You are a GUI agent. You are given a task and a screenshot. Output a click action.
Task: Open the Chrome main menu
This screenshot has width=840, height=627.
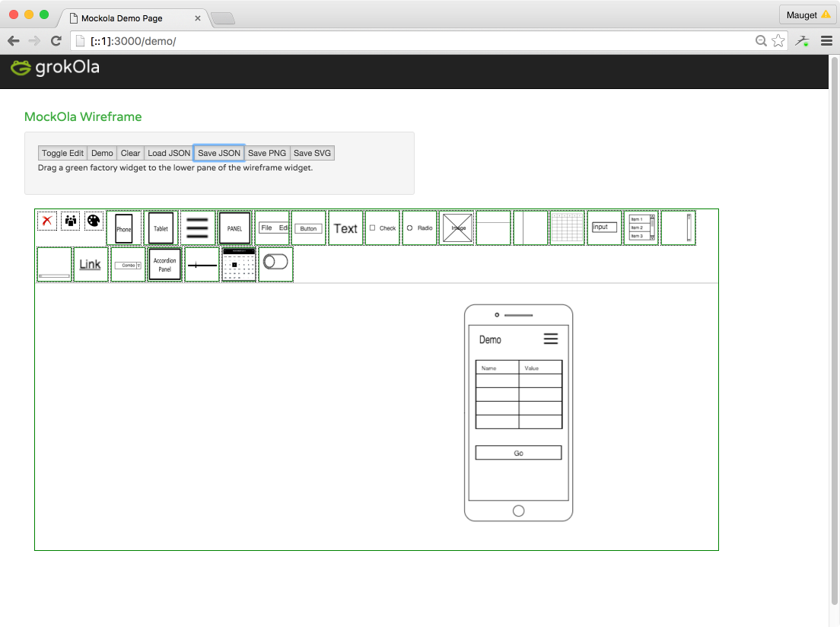[x=826, y=41]
